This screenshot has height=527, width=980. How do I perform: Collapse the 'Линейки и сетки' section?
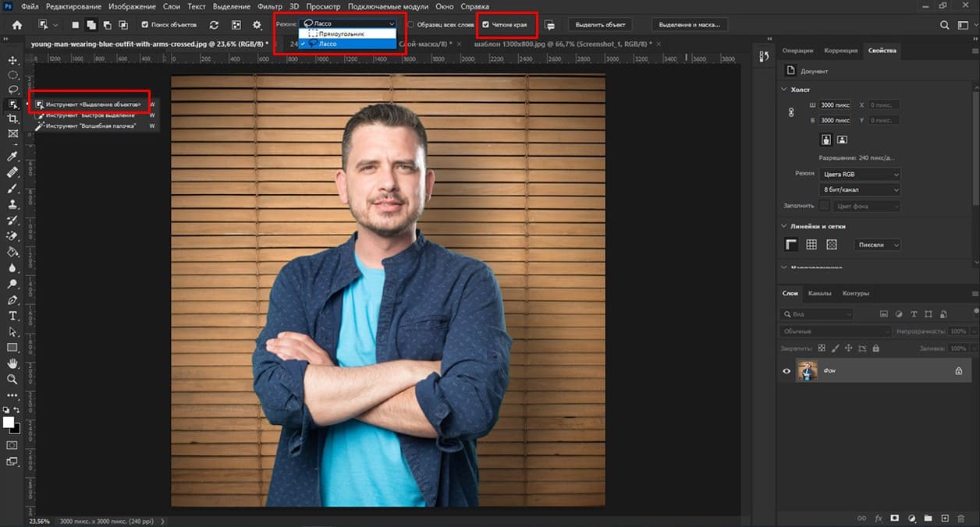click(x=785, y=226)
